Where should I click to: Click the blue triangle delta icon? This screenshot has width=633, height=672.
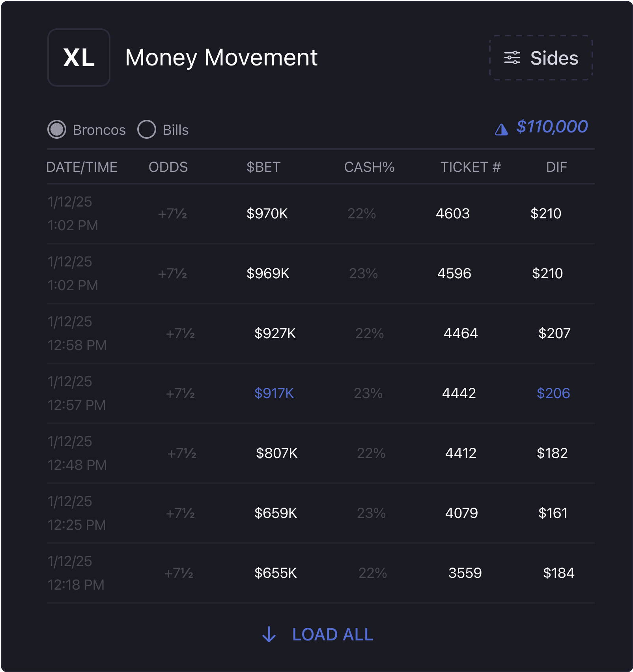pyautogui.click(x=501, y=129)
